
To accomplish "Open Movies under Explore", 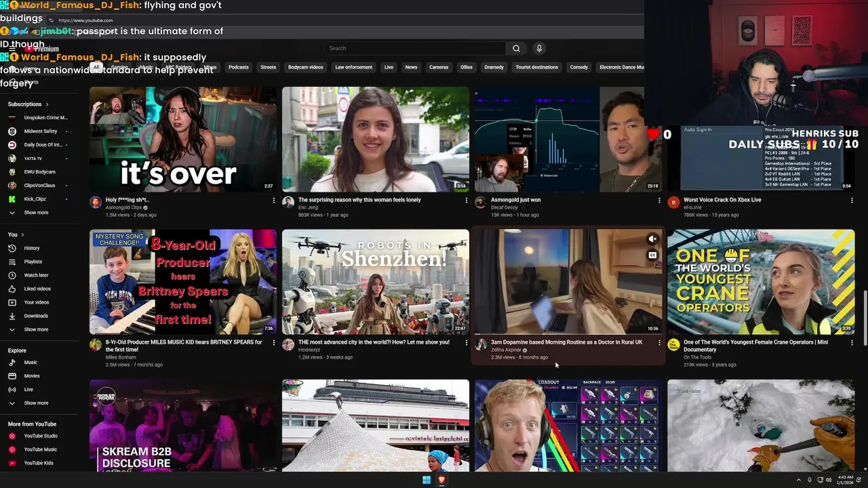I will click(x=32, y=376).
